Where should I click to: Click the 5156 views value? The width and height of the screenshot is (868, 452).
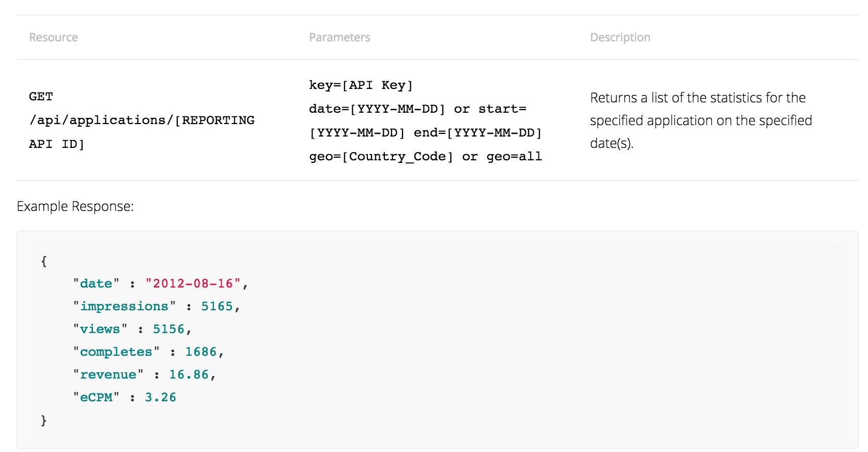click(168, 329)
